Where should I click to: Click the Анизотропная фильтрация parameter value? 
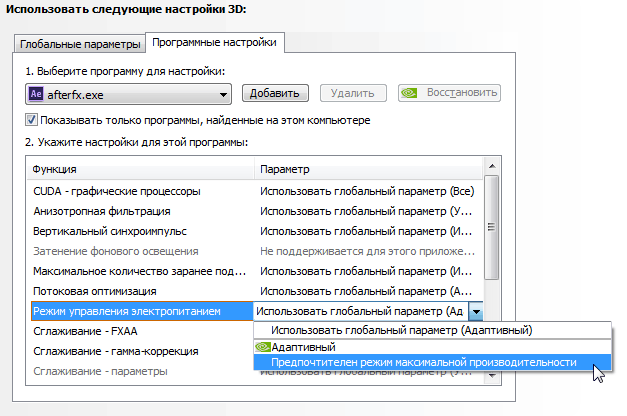click(366, 211)
